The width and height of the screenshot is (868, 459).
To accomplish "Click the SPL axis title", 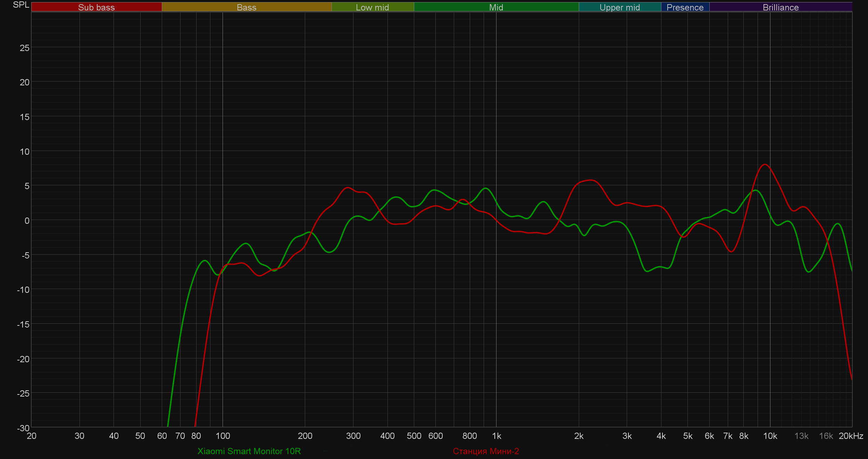I will click(21, 5).
